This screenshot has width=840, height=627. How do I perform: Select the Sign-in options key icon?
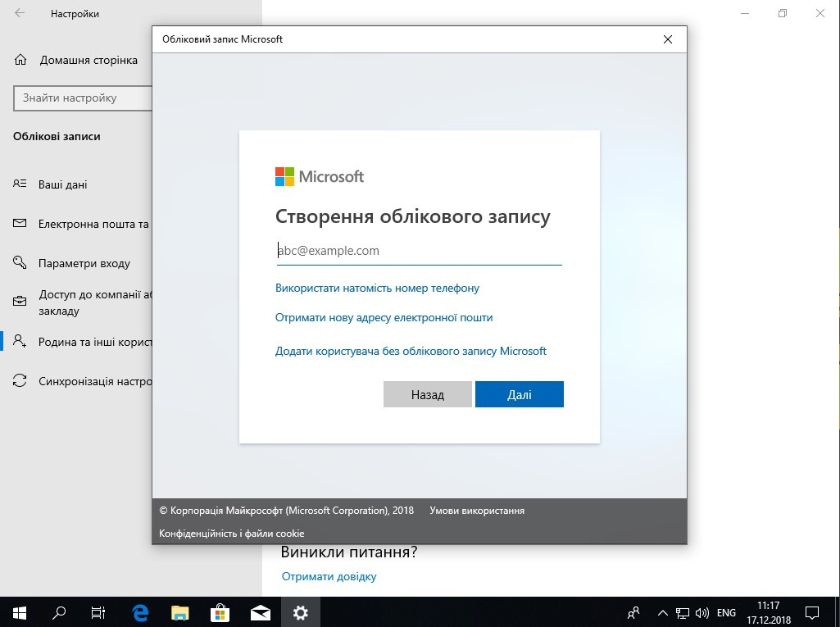click(x=20, y=262)
